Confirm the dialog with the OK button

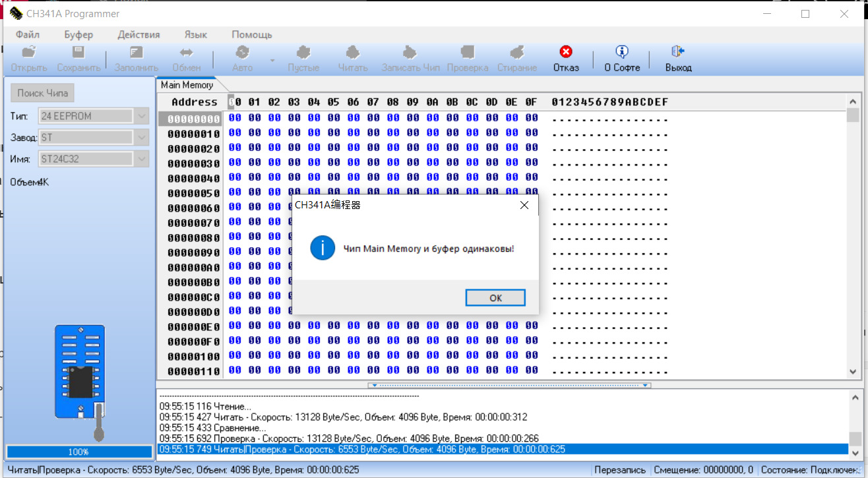pos(495,298)
